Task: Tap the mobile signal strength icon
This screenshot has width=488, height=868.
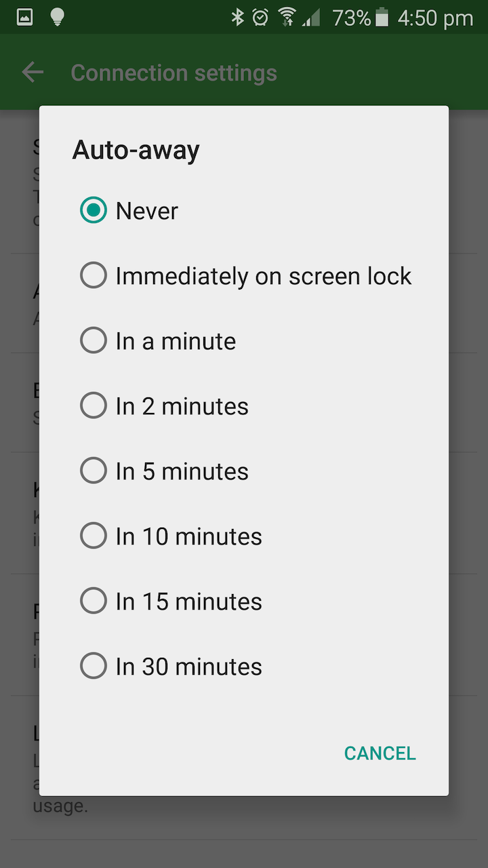Action: (311, 18)
